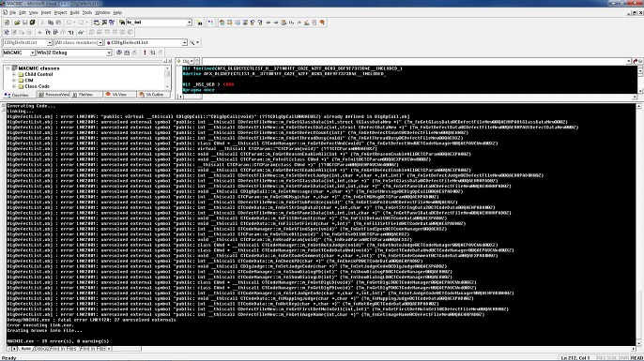Open the CDlgDefectList members combo dropdown
Screen dimensions: 644x361
184,43
